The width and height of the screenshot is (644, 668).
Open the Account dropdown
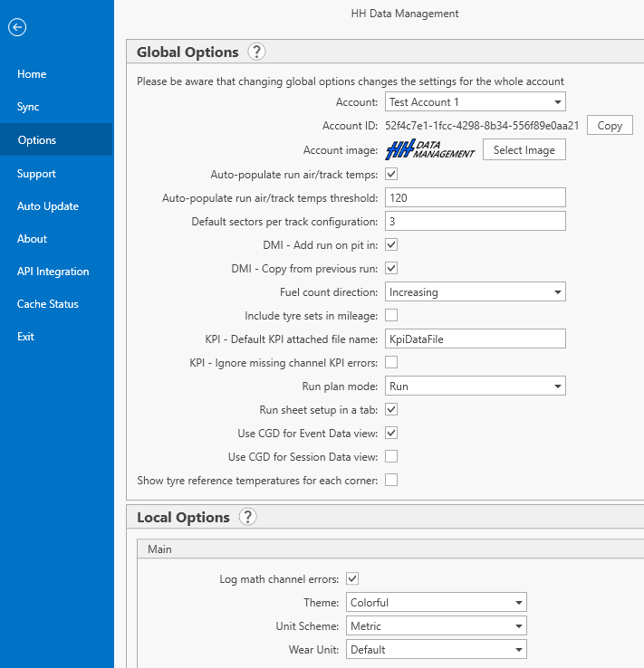pos(475,102)
